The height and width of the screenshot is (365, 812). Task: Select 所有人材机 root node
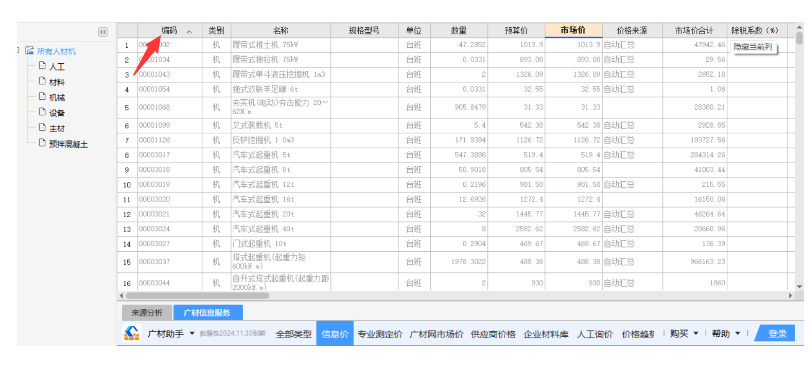pyautogui.click(x=56, y=51)
